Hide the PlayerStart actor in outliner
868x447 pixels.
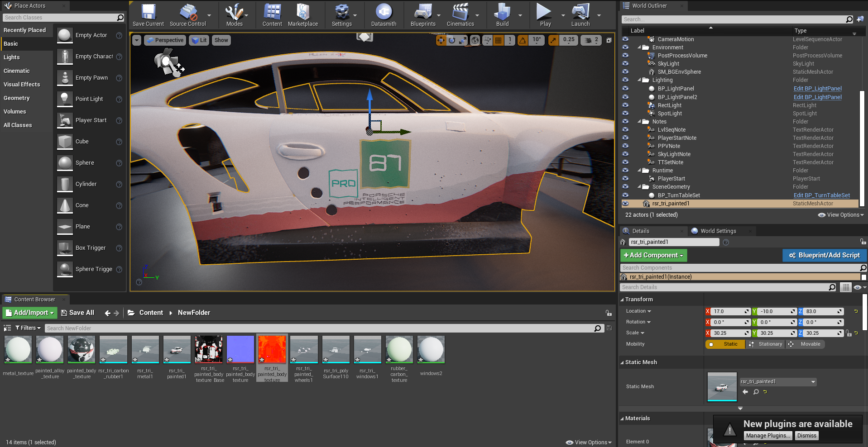[x=625, y=179]
